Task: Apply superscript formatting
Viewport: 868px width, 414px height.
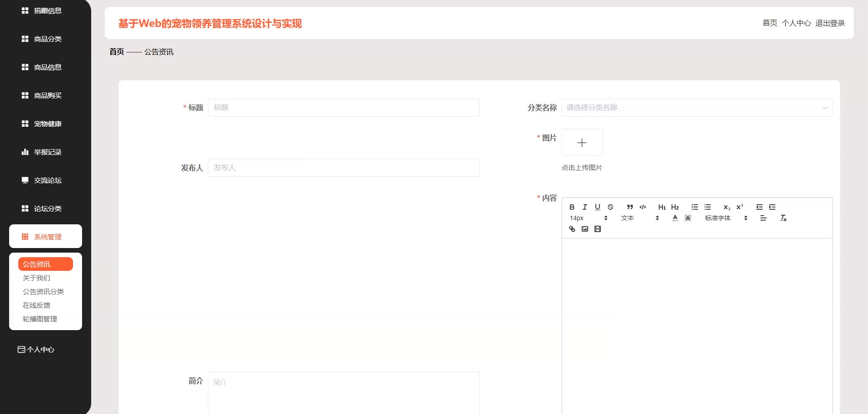Action: [x=739, y=207]
